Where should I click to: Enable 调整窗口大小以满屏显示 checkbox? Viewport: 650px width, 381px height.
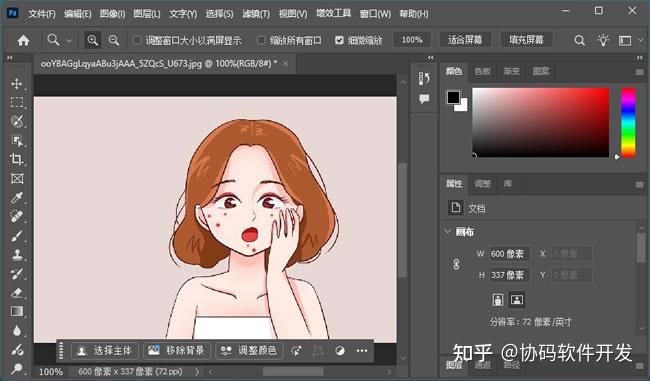137,40
